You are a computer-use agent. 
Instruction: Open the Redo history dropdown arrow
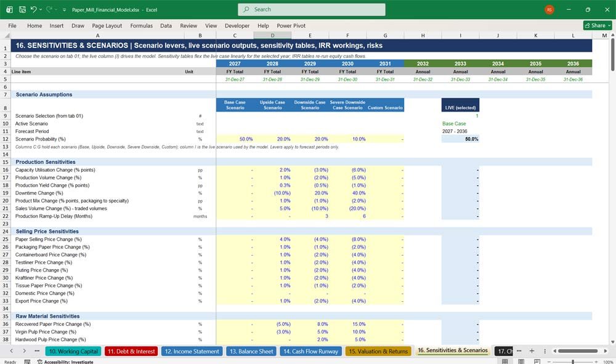pos(56,9)
